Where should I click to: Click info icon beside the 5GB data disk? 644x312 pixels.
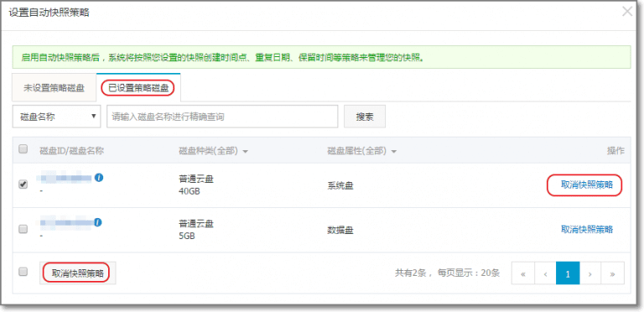[98, 222]
